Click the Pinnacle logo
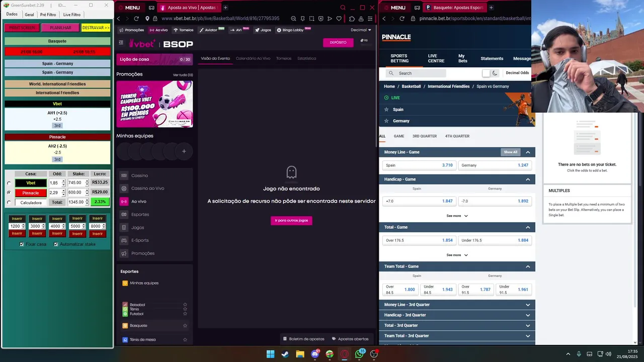The width and height of the screenshot is (644, 362). coord(396,37)
